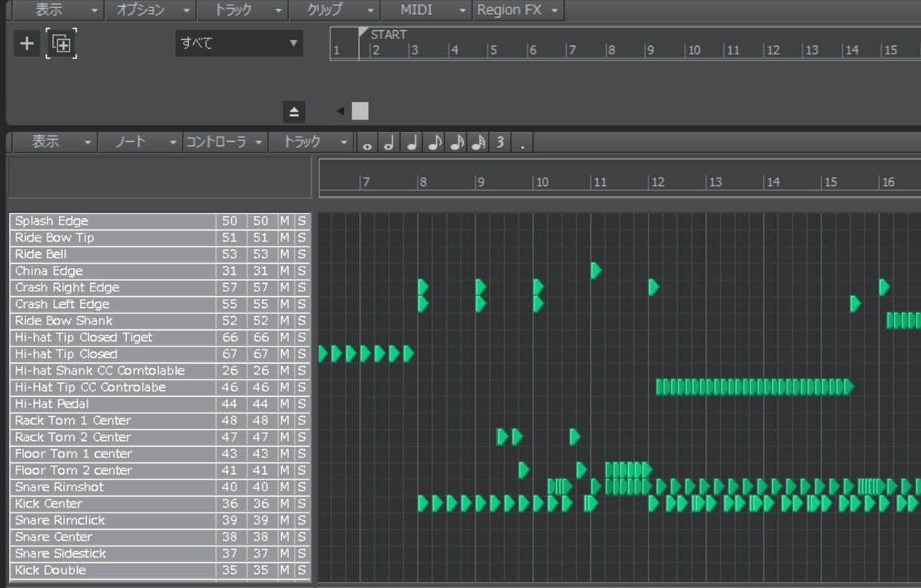
Task: Click the left scroll arrow below the ruler
Action: click(x=340, y=111)
